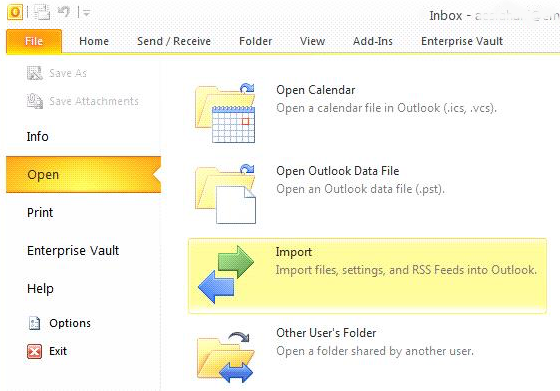Click the Save As label
The height and width of the screenshot is (391, 560).
[x=68, y=73]
